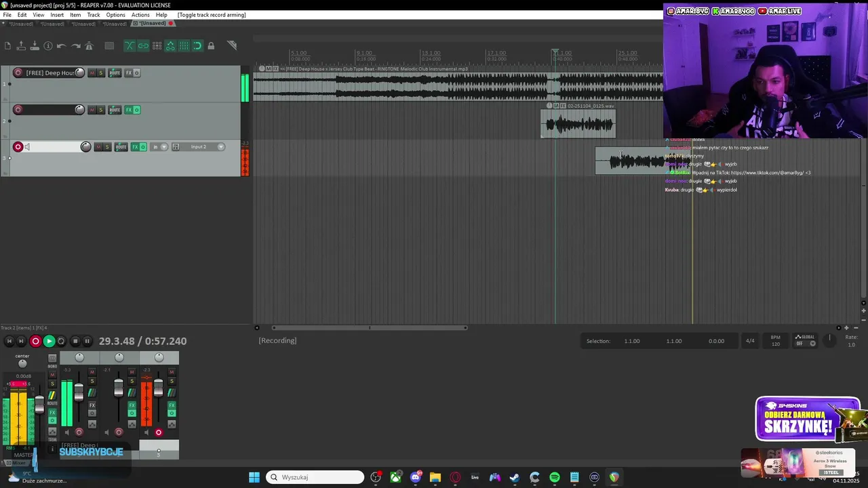Toggle ripple editing icon
868x488 pixels.
[x=157, y=46]
